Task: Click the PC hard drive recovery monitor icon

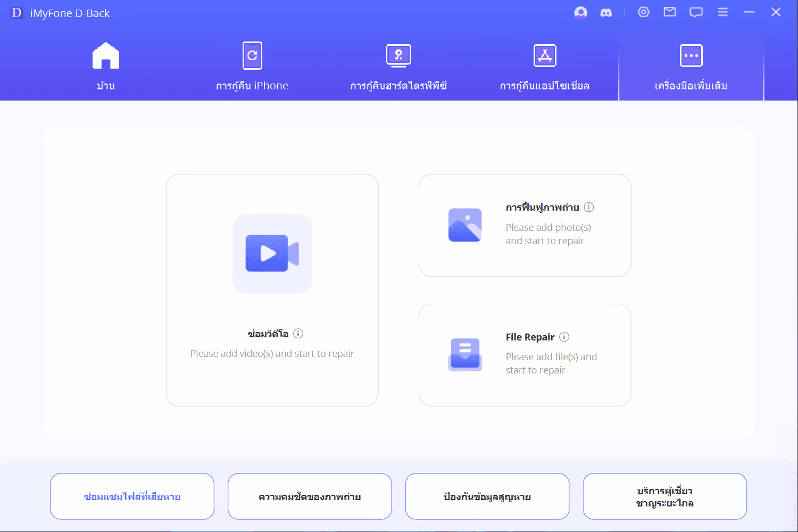Action: 398,55
